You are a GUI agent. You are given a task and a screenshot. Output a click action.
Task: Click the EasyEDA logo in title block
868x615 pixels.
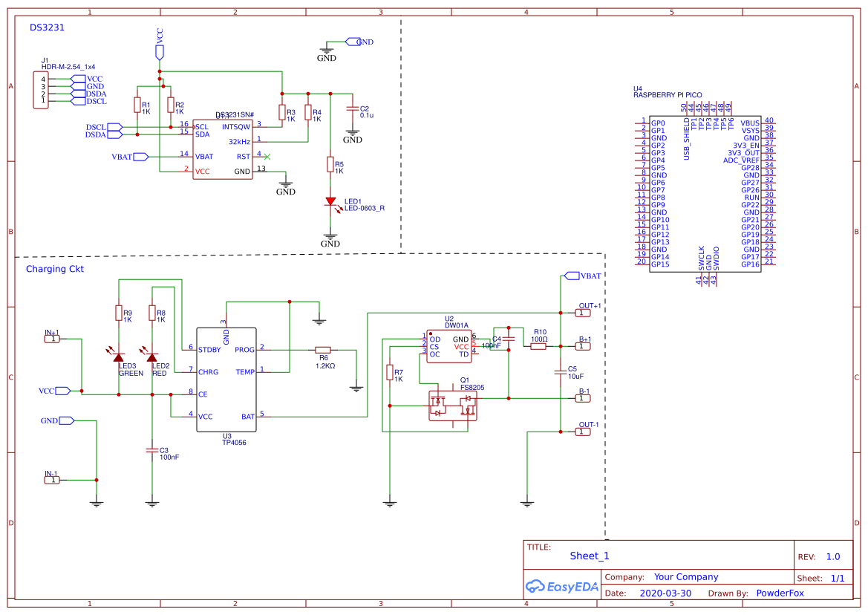coord(562,587)
